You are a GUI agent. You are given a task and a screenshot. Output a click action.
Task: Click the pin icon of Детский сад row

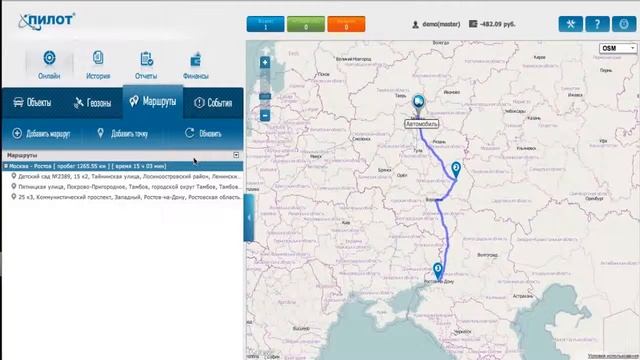pyautogui.click(x=14, y=176)
